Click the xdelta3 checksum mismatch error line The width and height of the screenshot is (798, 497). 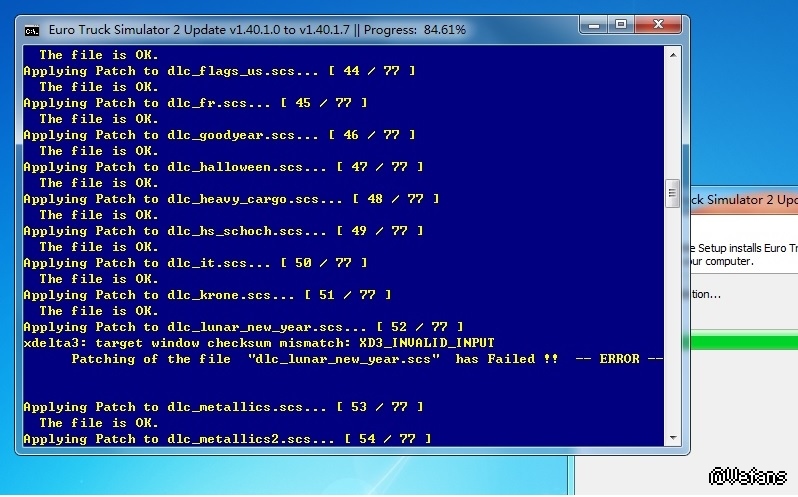(x=259, y=343)
